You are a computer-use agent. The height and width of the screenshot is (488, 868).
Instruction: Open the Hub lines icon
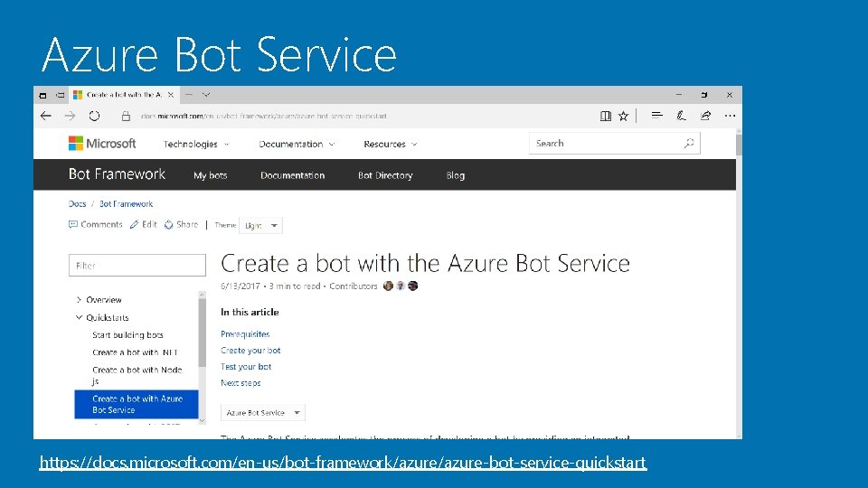[656, 115]
